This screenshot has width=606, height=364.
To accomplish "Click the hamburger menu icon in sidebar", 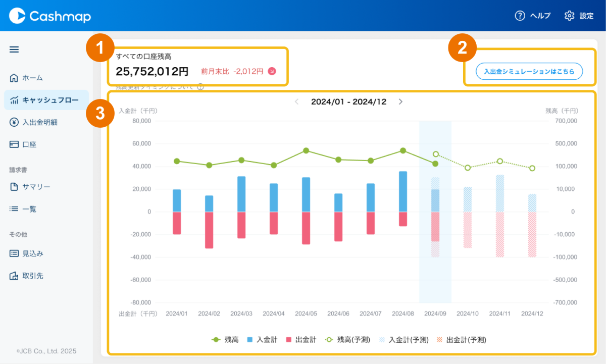I will (14, 49).
